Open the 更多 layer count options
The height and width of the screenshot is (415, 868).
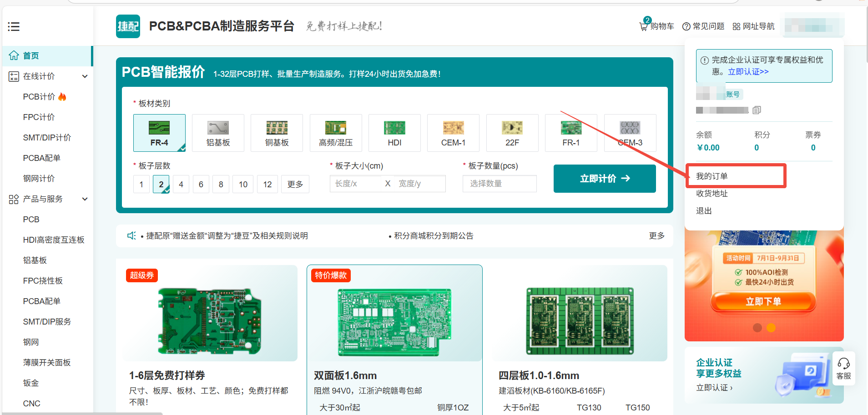click(295, 184)
